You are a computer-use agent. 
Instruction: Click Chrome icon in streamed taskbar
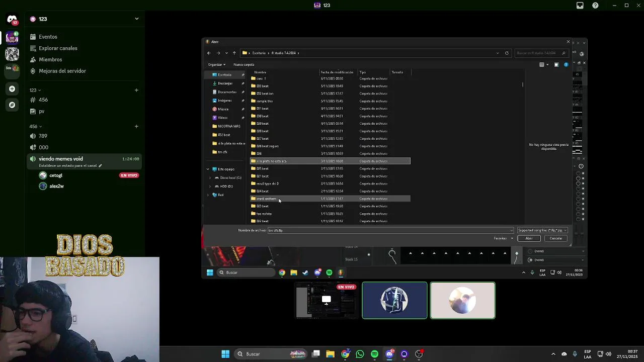(x=282, y=273)
